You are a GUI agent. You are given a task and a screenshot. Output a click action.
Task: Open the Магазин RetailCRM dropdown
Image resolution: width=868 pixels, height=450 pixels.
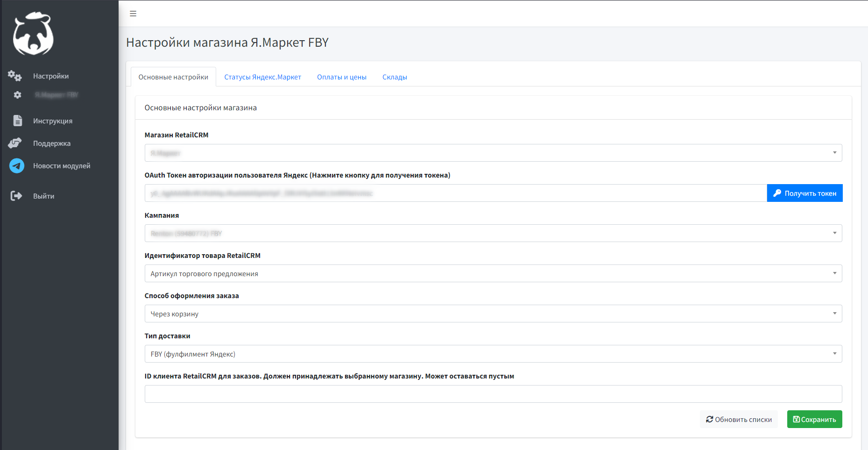point(493,153)
